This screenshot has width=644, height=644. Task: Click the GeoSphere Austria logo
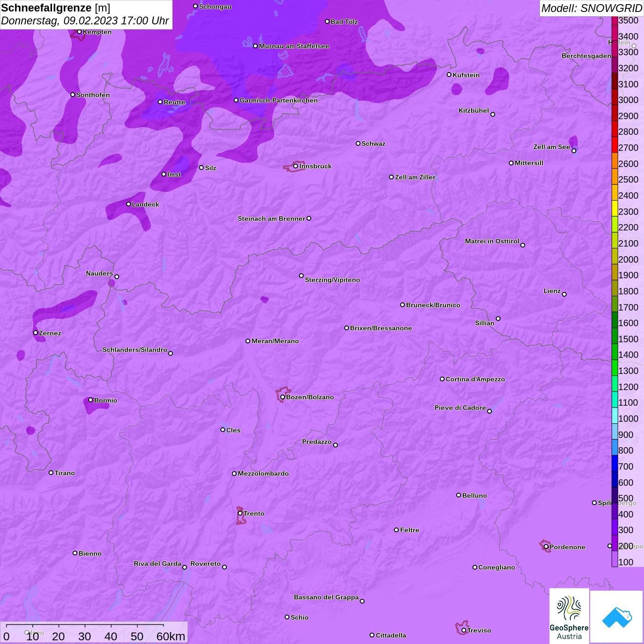[x=569, y=616]
